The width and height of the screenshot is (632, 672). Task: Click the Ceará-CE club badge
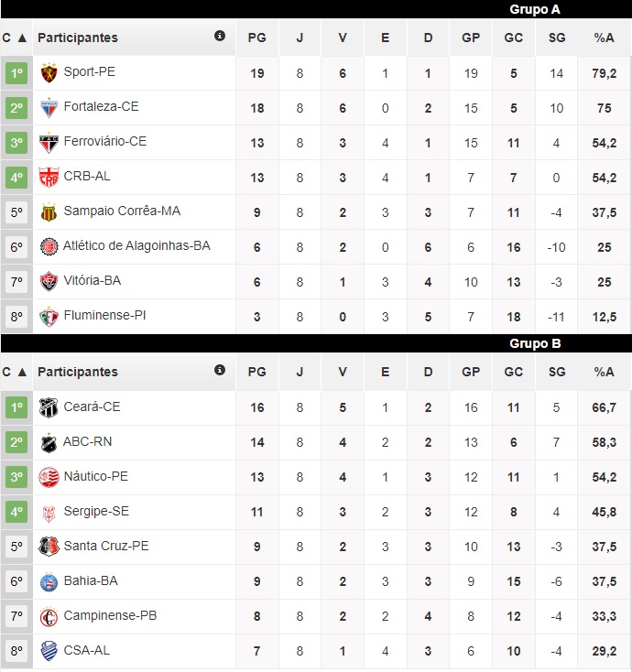pyautogui.click(x=49, y=407)
